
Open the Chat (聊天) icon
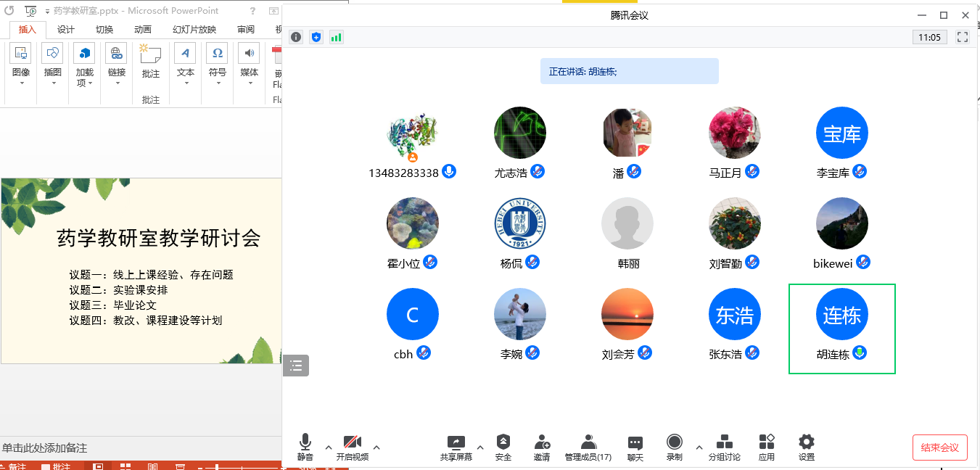pyautogui.click(x=635, y=442)
